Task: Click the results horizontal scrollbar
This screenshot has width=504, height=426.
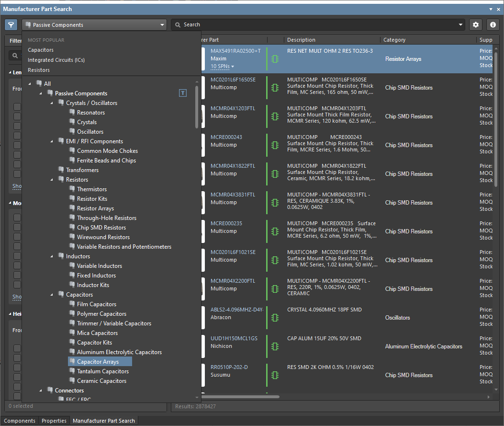Action: coord(240,397)
